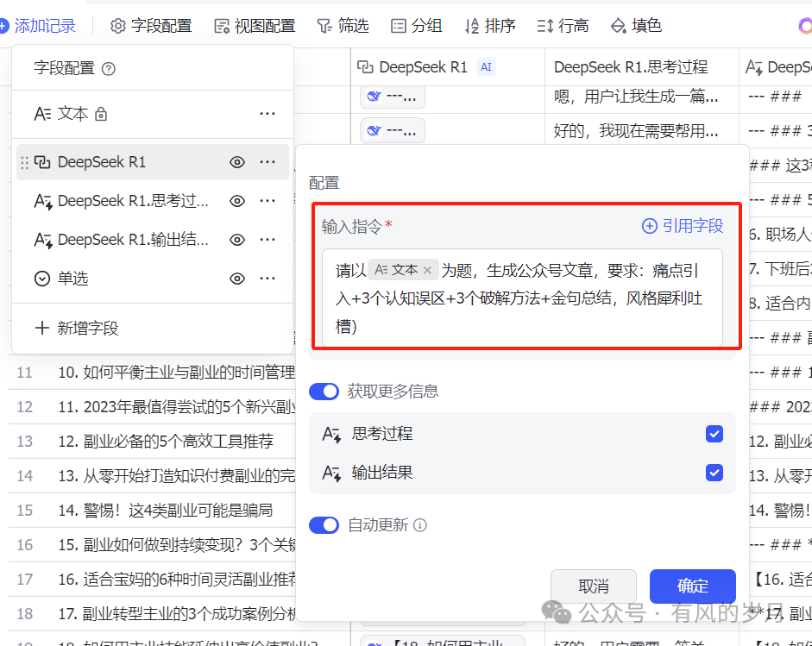Click the 输出结果 AI text icon in config
This screenshot has height=646, width=812.
click(x=331, y=473)
